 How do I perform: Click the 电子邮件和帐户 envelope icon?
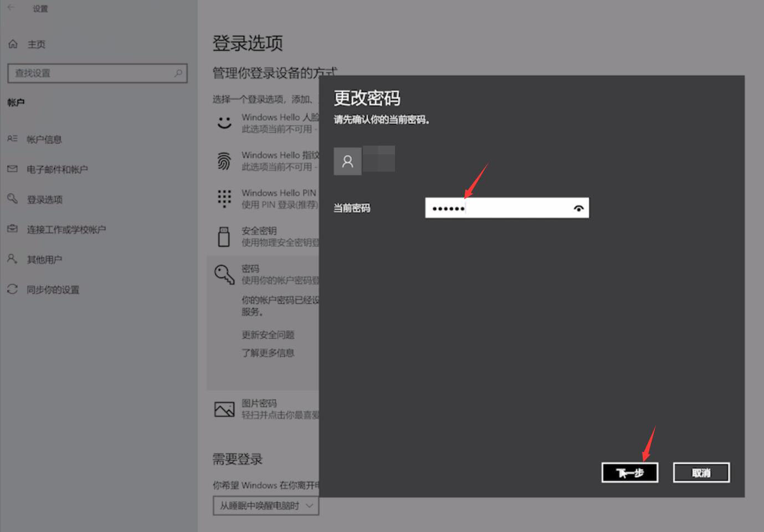point(12,169)
